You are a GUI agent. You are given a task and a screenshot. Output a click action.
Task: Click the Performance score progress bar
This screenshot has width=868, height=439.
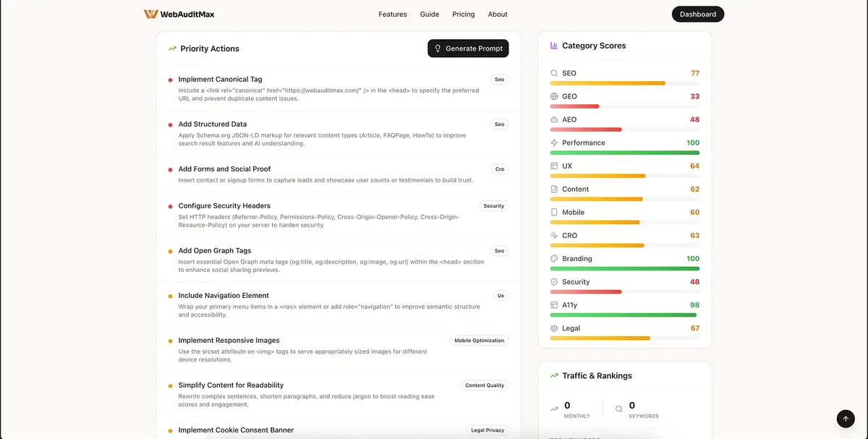625,153
